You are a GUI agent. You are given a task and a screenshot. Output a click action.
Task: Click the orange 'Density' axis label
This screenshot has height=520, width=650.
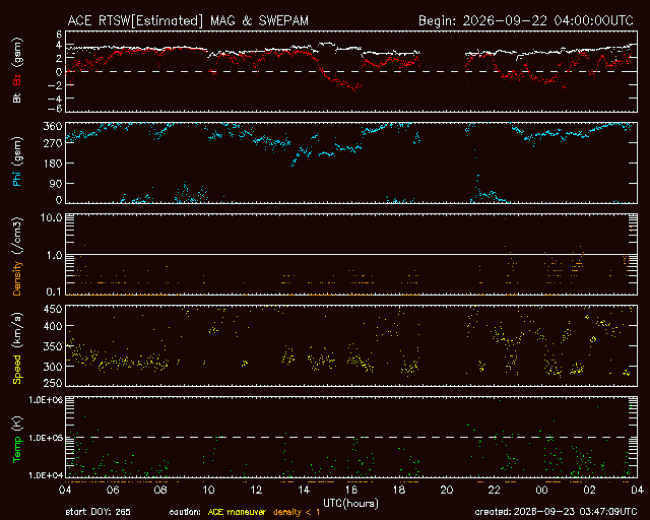pyautogui.click(x=17, y=278)
